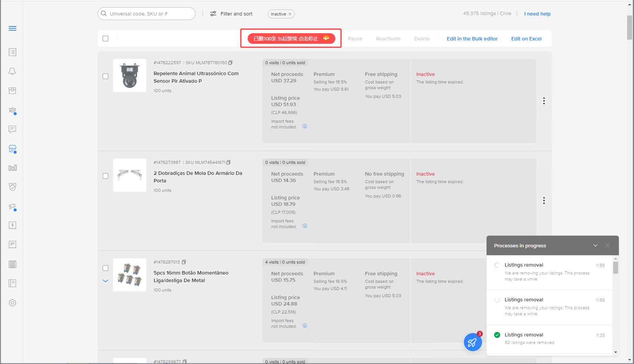Open the messages chat icon in sidebar
634x364 pixels.
coord(12,130)
